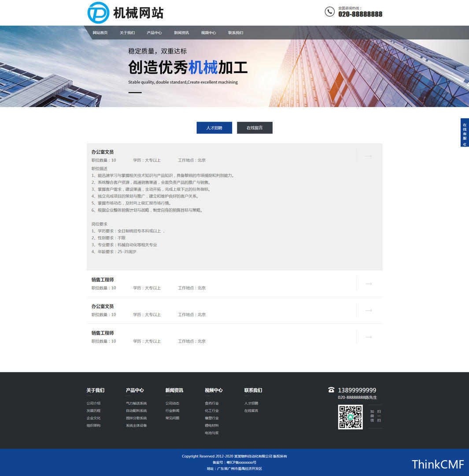The width and height of the screenshot is (469, 476).
Task: Expand the first 销售工程师 job listing arrow
Action: [x=369, y=284]
